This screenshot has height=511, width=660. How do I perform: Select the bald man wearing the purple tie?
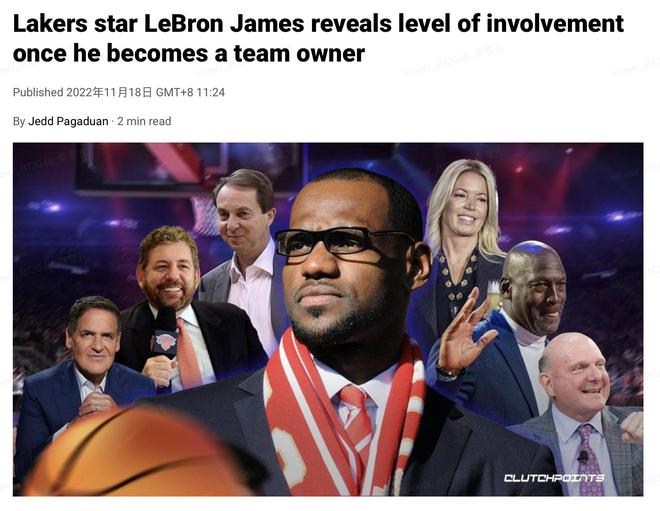(x=583, y=415)
